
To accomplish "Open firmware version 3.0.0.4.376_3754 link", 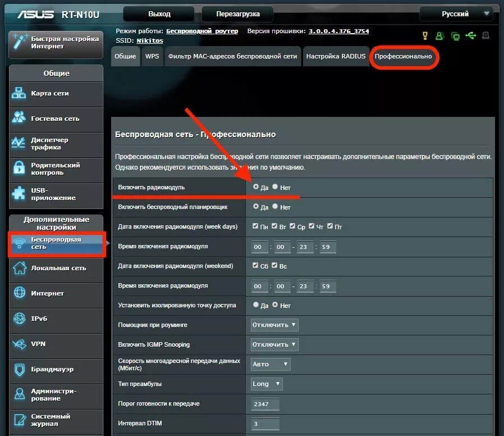I will click(x=339, y=31).
